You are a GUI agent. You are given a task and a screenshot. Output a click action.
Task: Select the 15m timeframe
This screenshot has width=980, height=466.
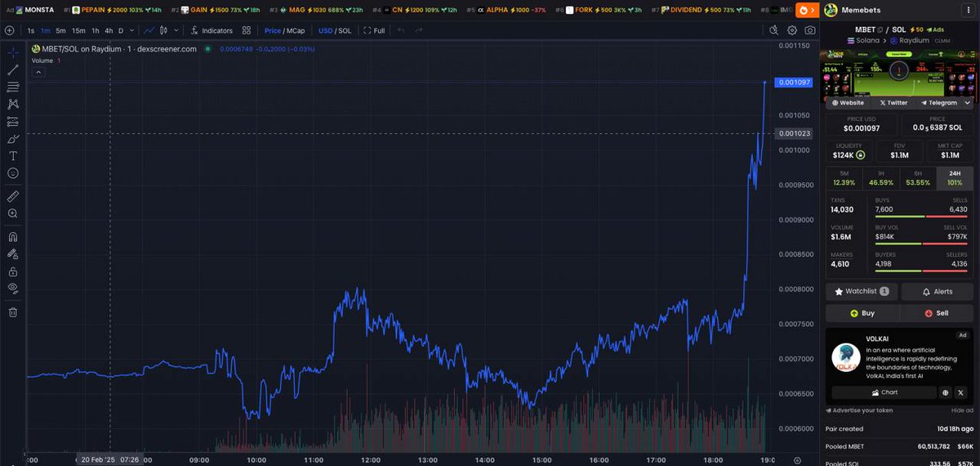point(78,30)
